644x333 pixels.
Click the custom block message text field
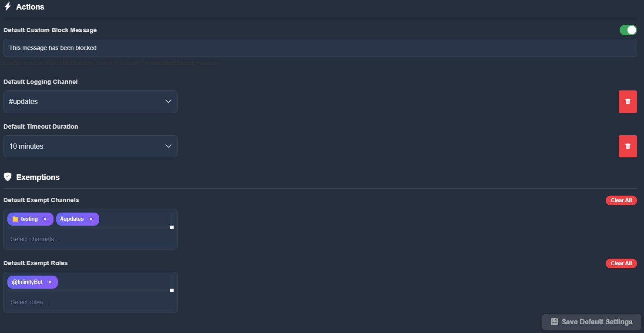[320, 48]
